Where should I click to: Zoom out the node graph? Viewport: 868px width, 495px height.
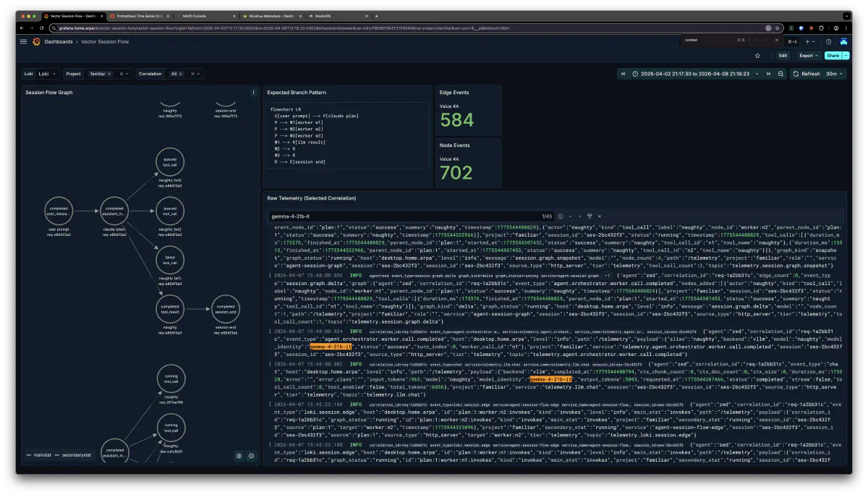coord(251,455)
